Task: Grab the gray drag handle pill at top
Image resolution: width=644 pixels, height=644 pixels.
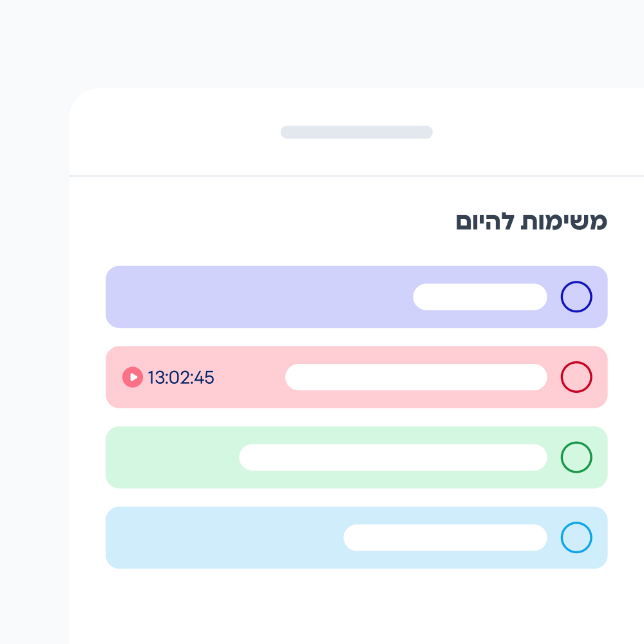Action: pyautogui.click(x=356, y=132)
